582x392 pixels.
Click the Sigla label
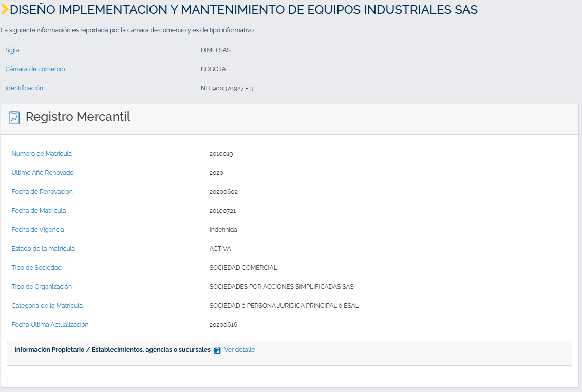click(12, 50)
